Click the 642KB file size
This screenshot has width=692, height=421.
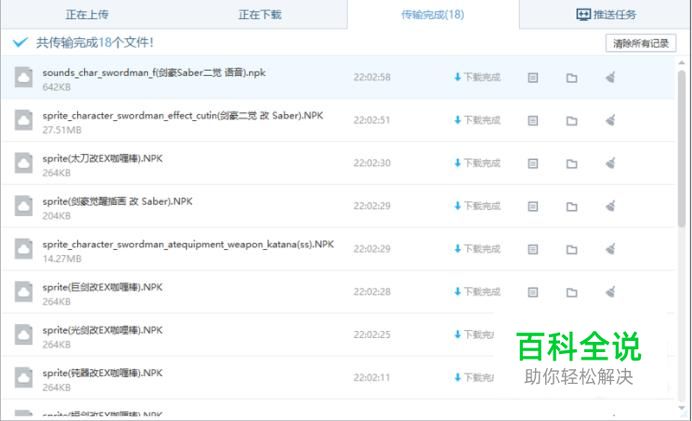pyautogui.click(x=56, y=87)
